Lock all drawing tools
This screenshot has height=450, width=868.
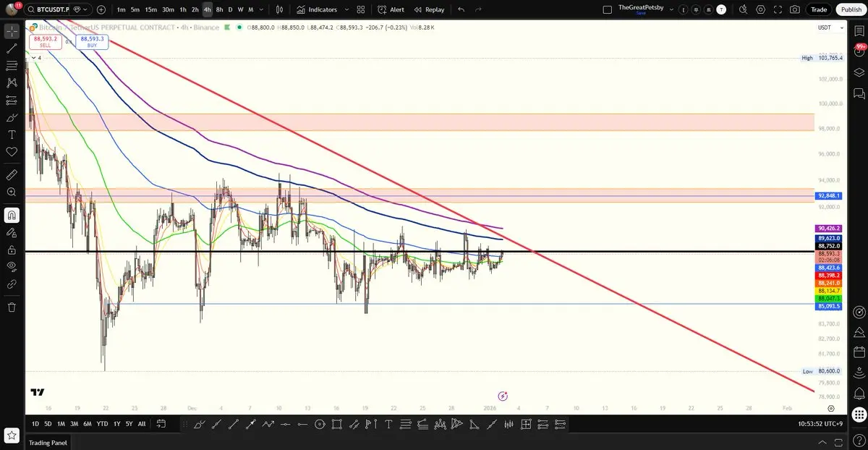[x=12, y=250]
